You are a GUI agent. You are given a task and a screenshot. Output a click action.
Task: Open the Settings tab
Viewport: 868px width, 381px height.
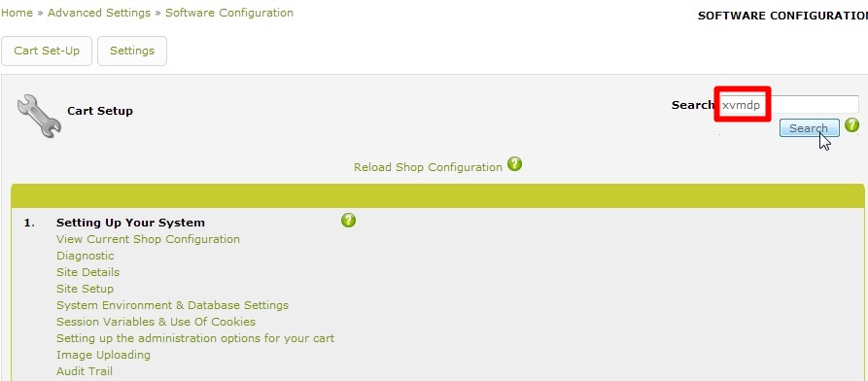coord(132,51)
